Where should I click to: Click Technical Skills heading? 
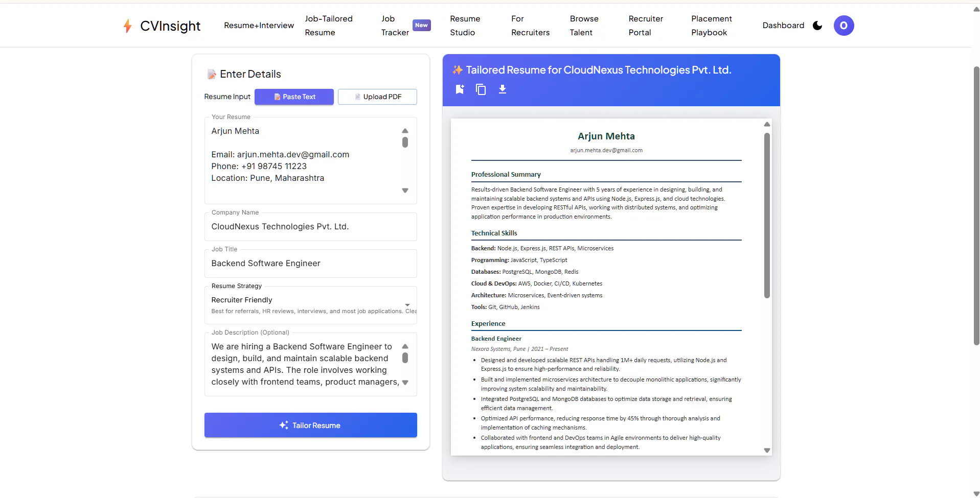click(x=494, y=233)
